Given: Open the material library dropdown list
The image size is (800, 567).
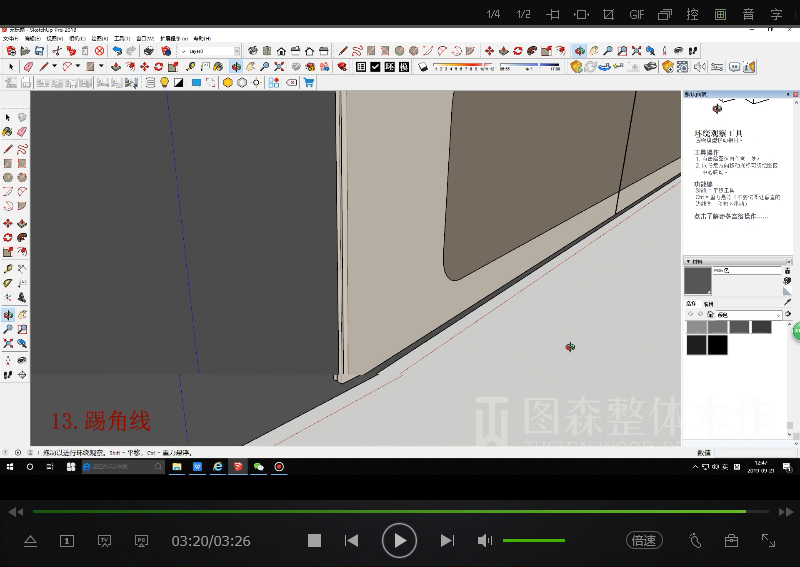Looking at the screenshot, I should [776, 315].
